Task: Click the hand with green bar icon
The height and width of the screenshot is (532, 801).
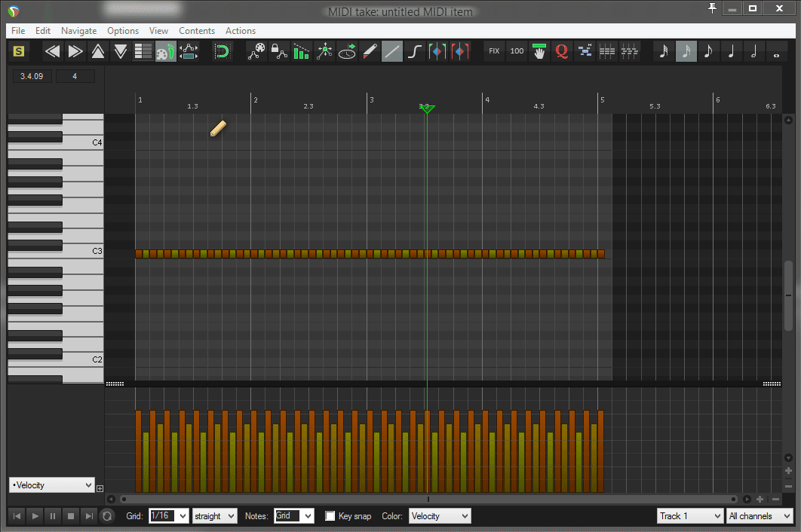Action: tap(539, 51)
